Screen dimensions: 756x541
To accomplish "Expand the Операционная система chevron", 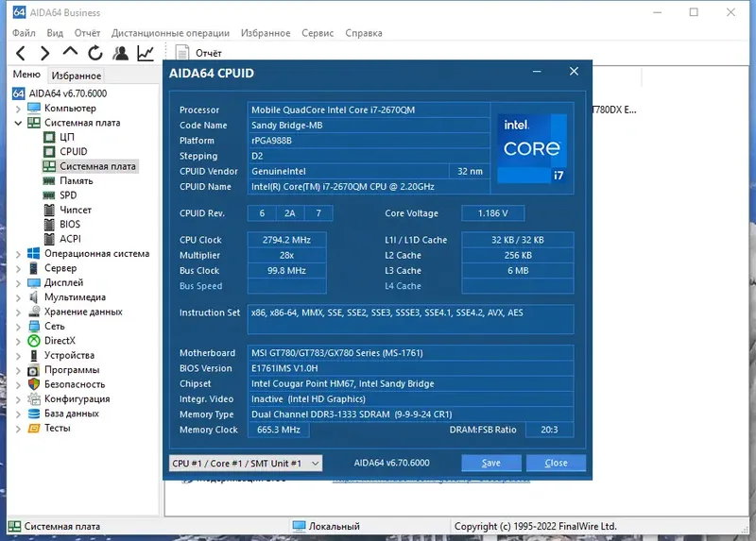I will (18, 254).
